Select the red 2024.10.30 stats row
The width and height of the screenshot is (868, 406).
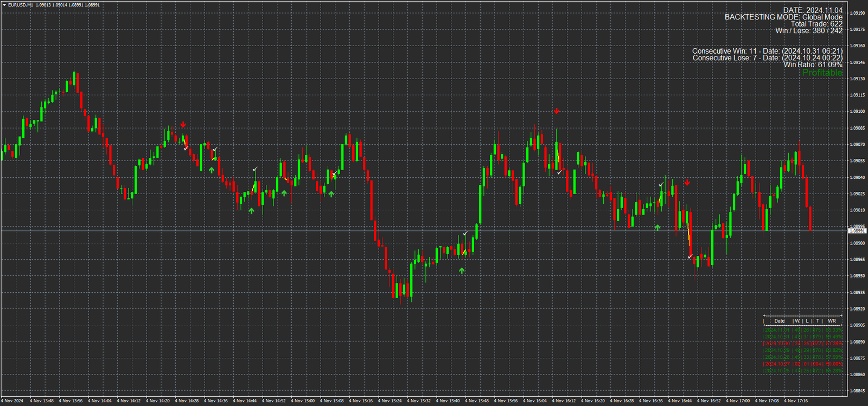[803, 344]
